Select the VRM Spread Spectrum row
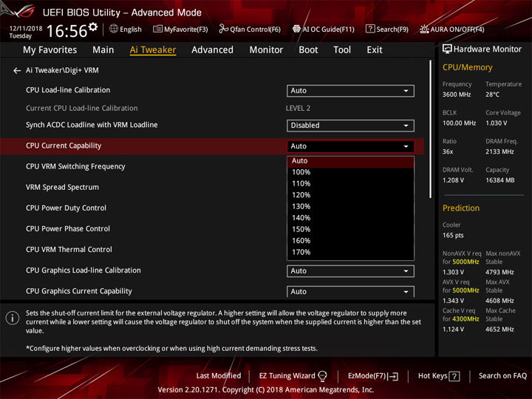Image resolution: width=532 pixels, height=399 pixels. [x=62, y=187]
